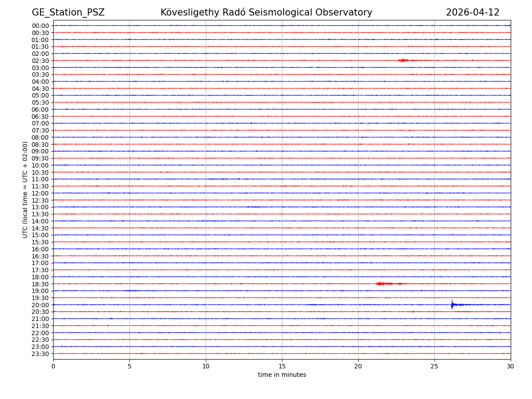Screen dimensions: 532x399
Task: Click the 30 tick label on x-axis
Action: [511, 367]
